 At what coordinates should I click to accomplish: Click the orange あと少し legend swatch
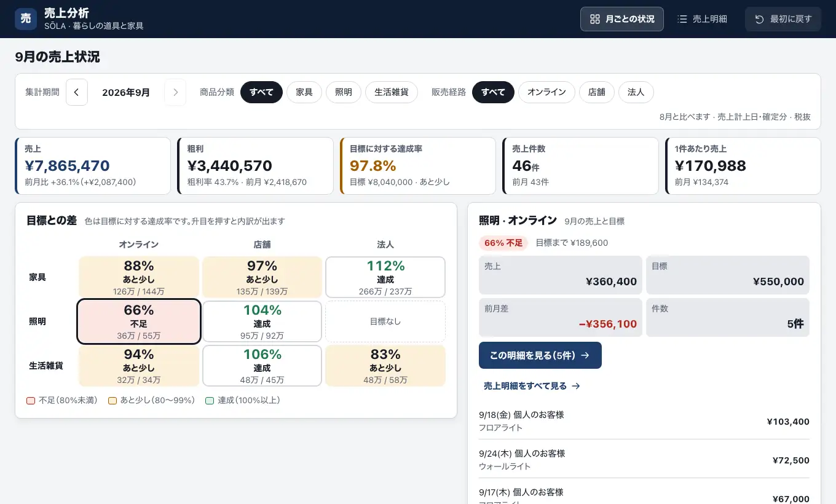[x=112, y=401]
